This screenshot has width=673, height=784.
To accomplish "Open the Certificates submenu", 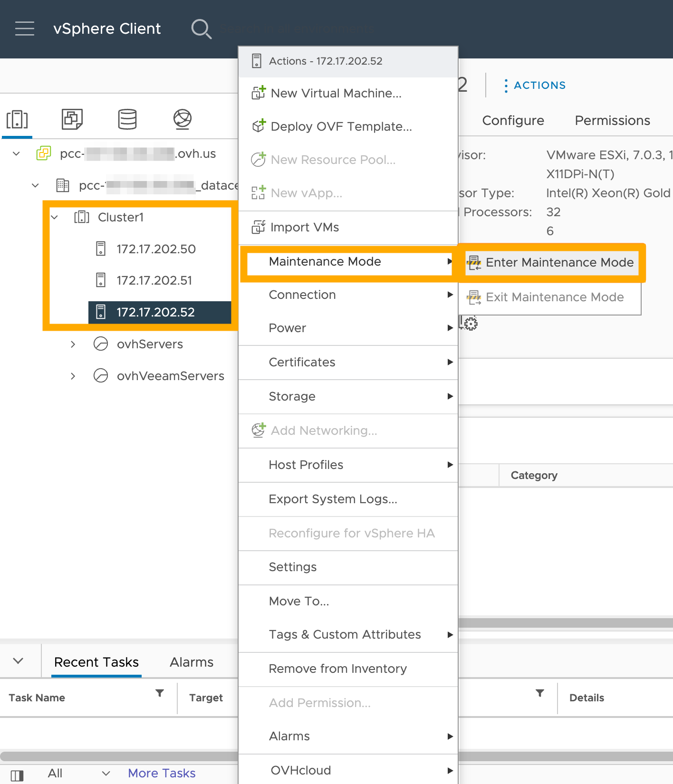I will tap(348, 362).
